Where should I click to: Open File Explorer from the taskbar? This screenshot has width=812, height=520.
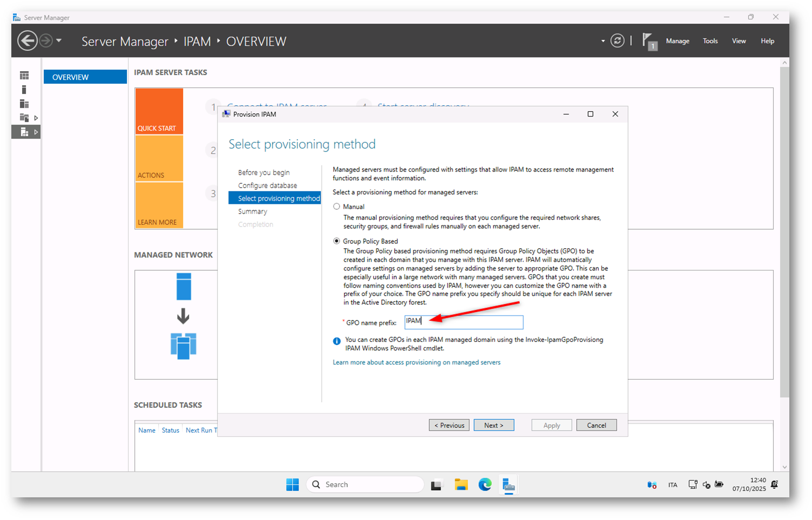pyautogui.click(x=461, y=484)
